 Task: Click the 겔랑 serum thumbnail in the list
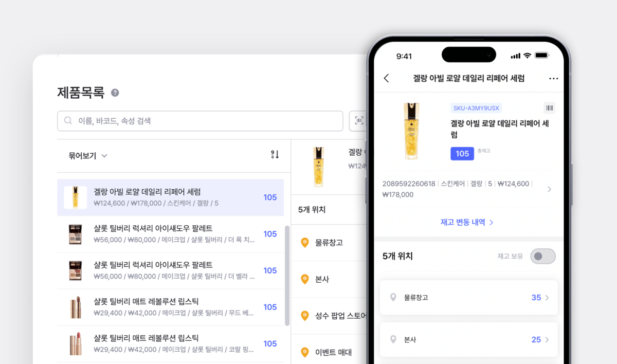coord(75,197)
